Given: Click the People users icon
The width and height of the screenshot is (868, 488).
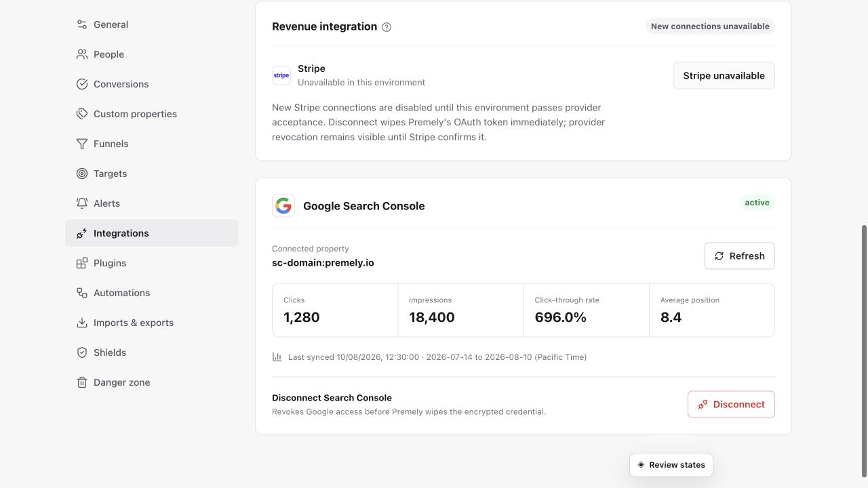Looking at the screenshot, I should [x=82, y=54].
